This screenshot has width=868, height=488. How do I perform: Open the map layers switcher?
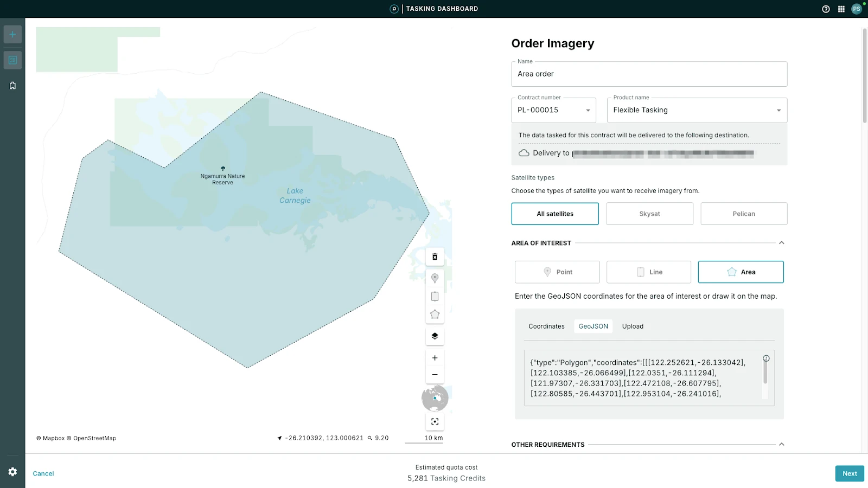[x=435, y=336]
